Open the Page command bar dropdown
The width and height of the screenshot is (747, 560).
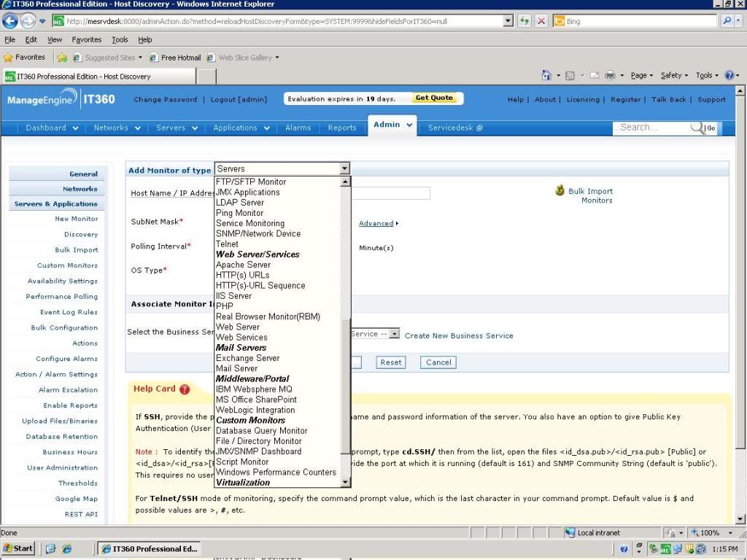[642, 75]
